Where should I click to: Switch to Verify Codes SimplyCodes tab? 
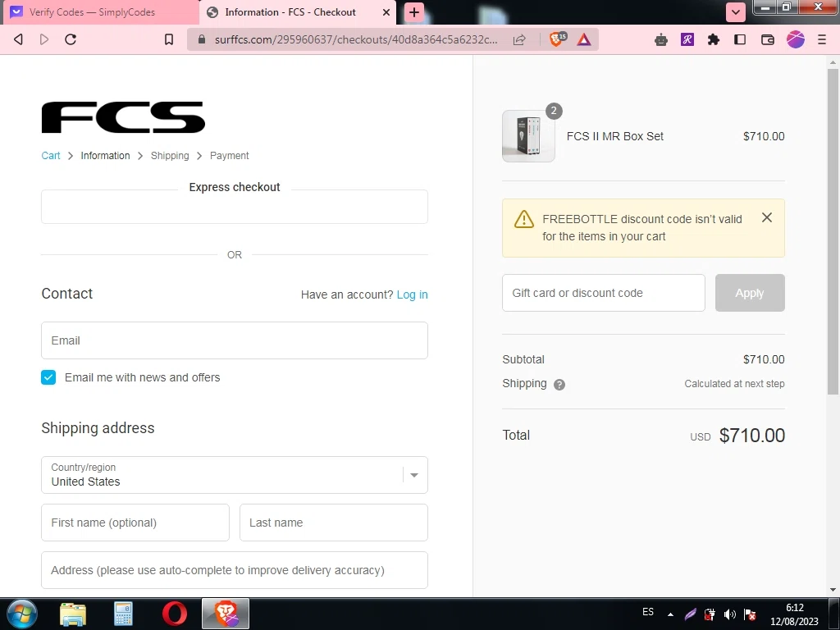tap(99, 11)
